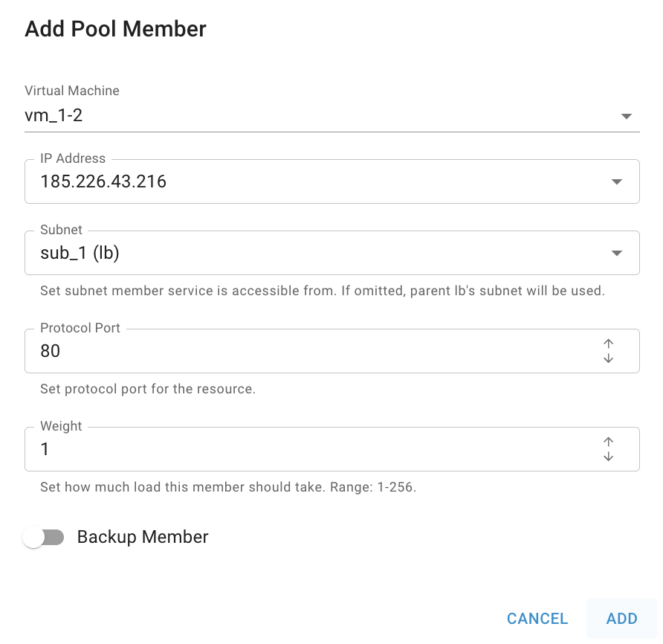
Task: Focus the Weight field showing 1
Action: (332, 449)
